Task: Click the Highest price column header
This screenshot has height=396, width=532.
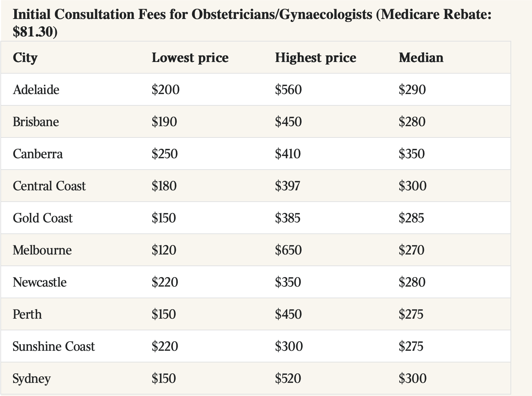Action: click(316, 58)
